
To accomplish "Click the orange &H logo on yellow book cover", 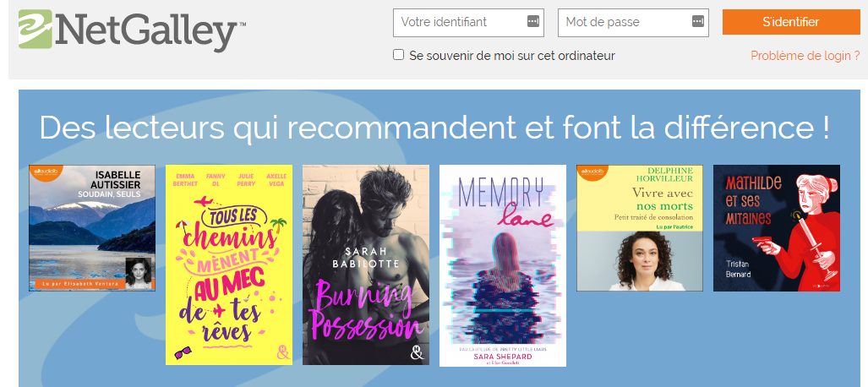I will coord(281,352).
